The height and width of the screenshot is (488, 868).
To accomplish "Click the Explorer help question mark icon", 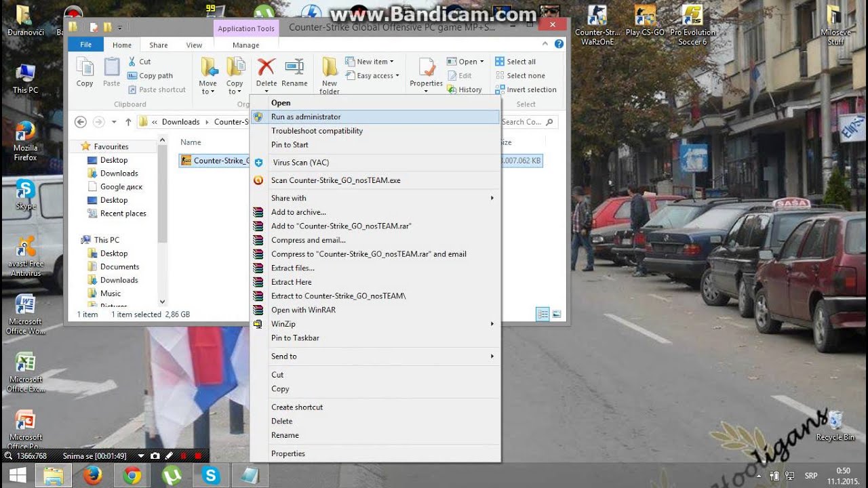I will (x=559, y=44).
